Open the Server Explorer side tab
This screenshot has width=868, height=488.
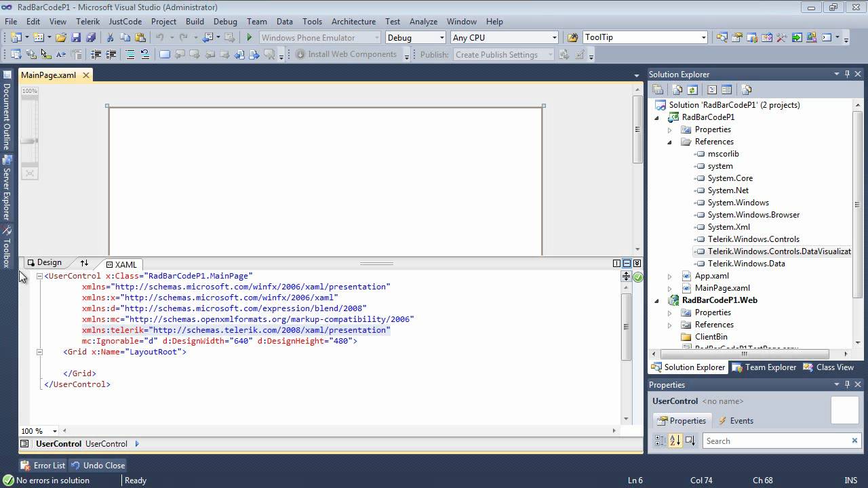click(7, 188)
